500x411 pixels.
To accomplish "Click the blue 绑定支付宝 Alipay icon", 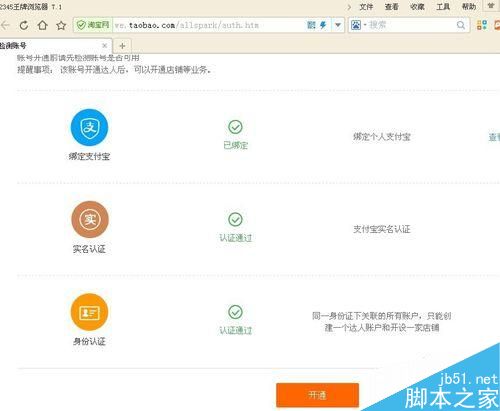I will (x=89, y=127).
